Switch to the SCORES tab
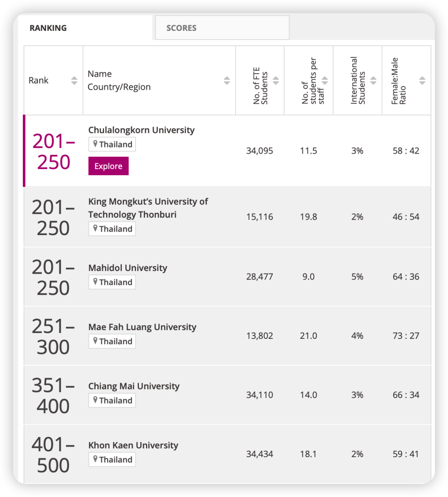This screenshot has width=448, height=497. click(181, 28)
